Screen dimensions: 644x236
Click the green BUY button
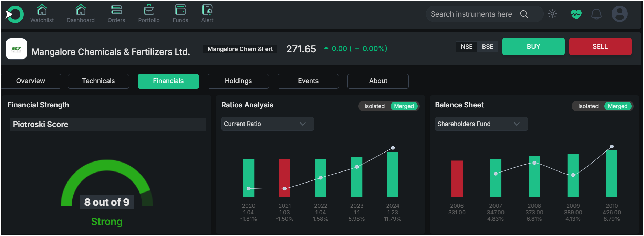(x=533, y=47)
